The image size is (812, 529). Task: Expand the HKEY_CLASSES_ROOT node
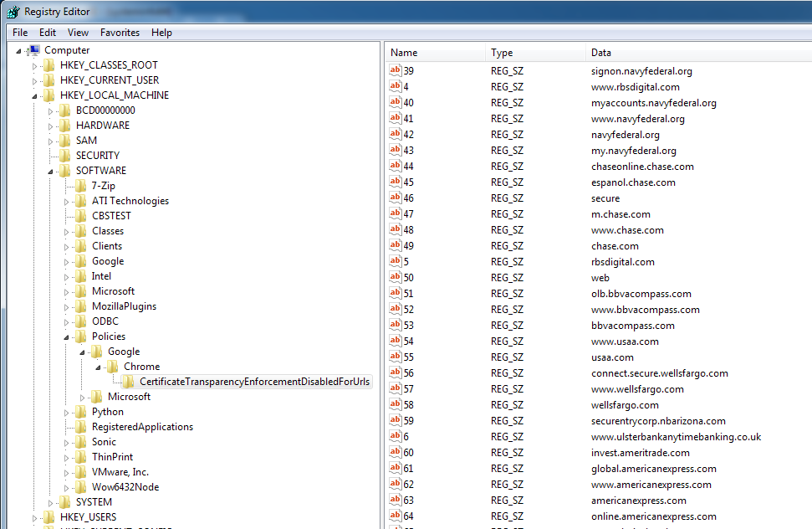pyautogui.click(x=34, y=65)
